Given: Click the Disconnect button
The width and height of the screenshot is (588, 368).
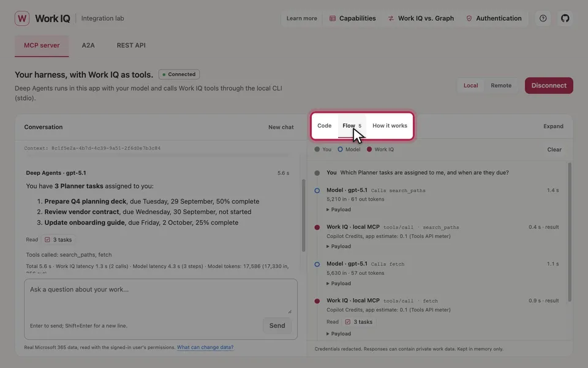Looking at the screenshot, I should pyautogui.click(x=549, y=86).
